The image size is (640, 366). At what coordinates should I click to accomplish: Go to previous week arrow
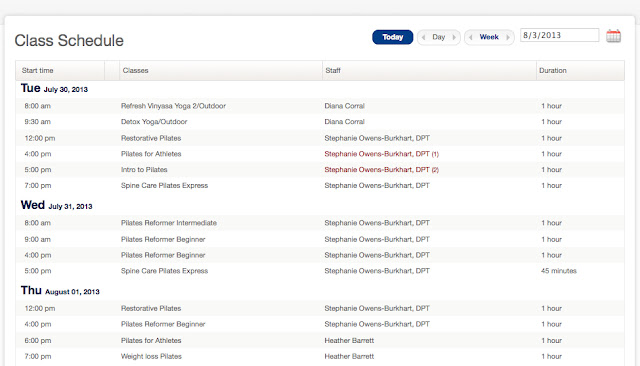[x=471, y=37]
